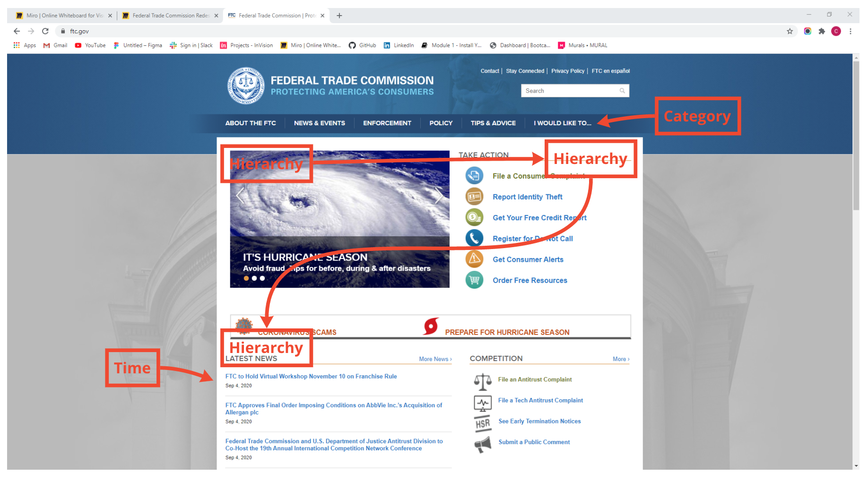Viewport: 868px width, 482px height.
Task: Click the free credit report coin icon
Action: [x=474, y=217]
